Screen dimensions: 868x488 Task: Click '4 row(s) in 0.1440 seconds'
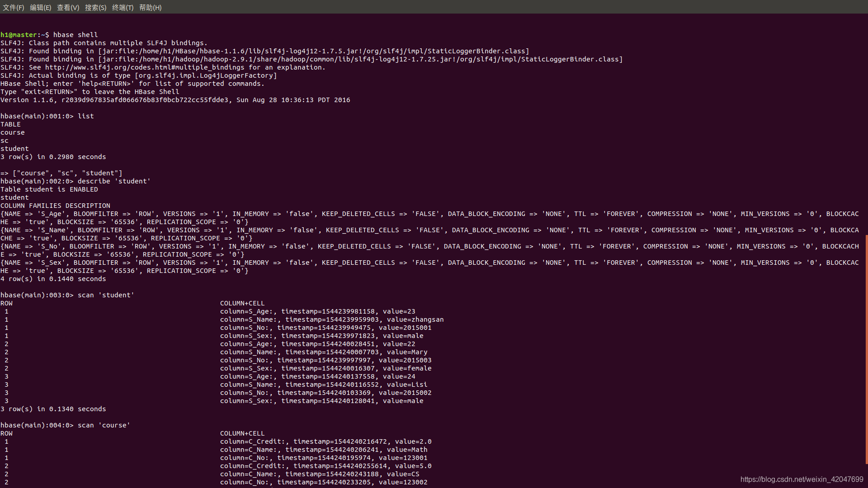(x=53, y=279)
